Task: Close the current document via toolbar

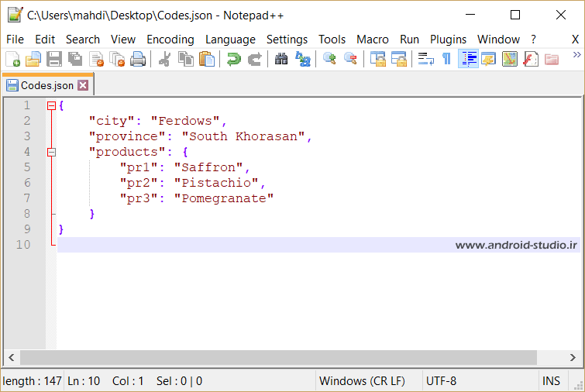Action: [97, 59]
